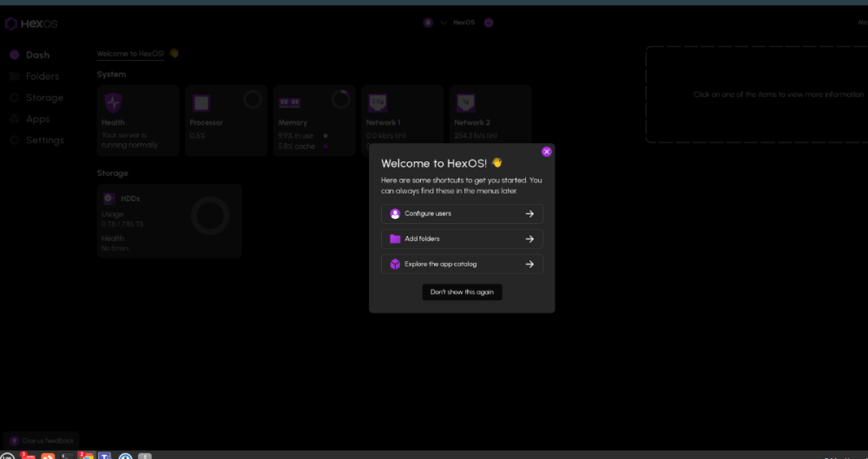This screenshot has height=459, width=868.
Task: Select the Memory system card
Action: (x=314, y=121)
